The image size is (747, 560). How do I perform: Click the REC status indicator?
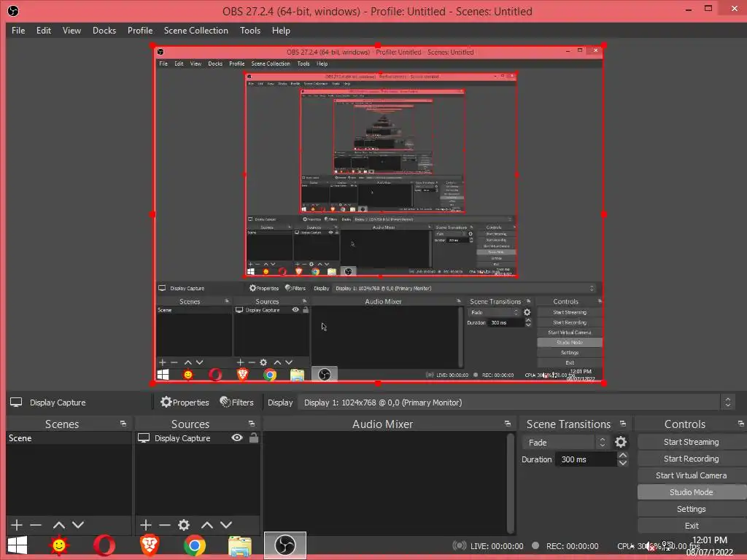pos(565,546)
